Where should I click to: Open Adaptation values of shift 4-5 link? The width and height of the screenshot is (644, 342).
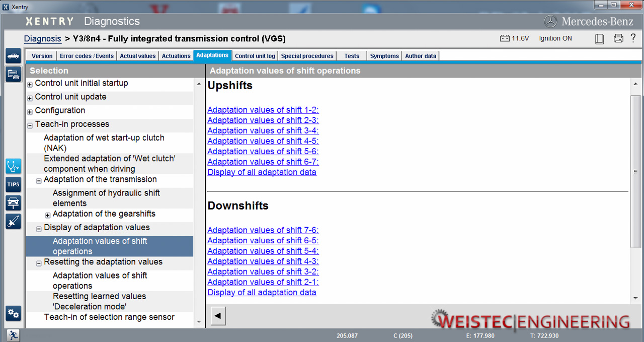tap(263, 141)
